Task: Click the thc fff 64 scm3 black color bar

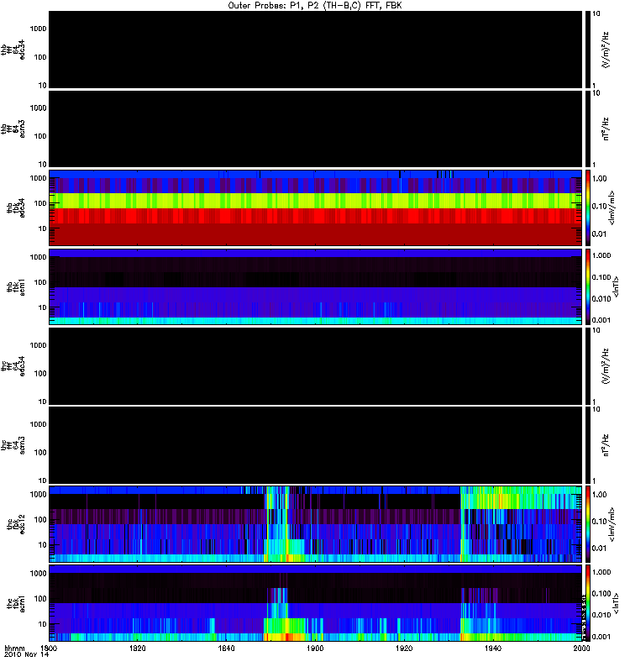Action: coord(588,445)
